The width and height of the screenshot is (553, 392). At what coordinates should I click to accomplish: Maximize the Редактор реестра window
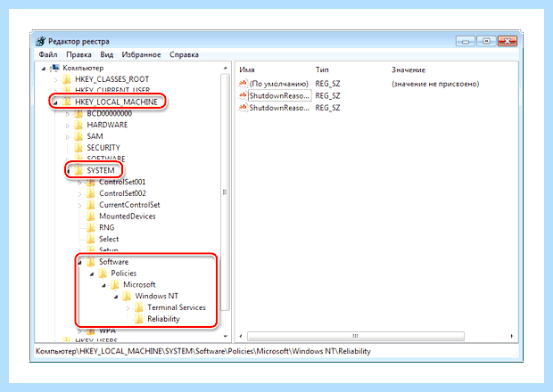pyautogui.click(x=486, y=41)
